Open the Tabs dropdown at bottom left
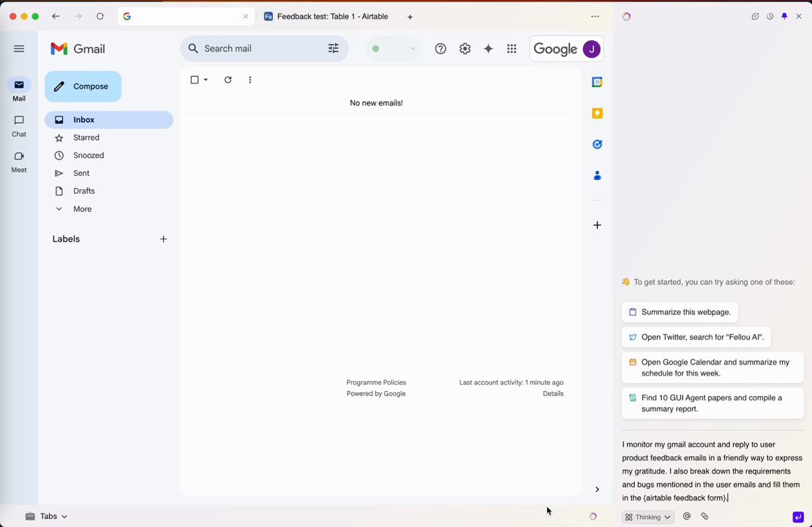This screenshot has height=527, width=812. 46,516
